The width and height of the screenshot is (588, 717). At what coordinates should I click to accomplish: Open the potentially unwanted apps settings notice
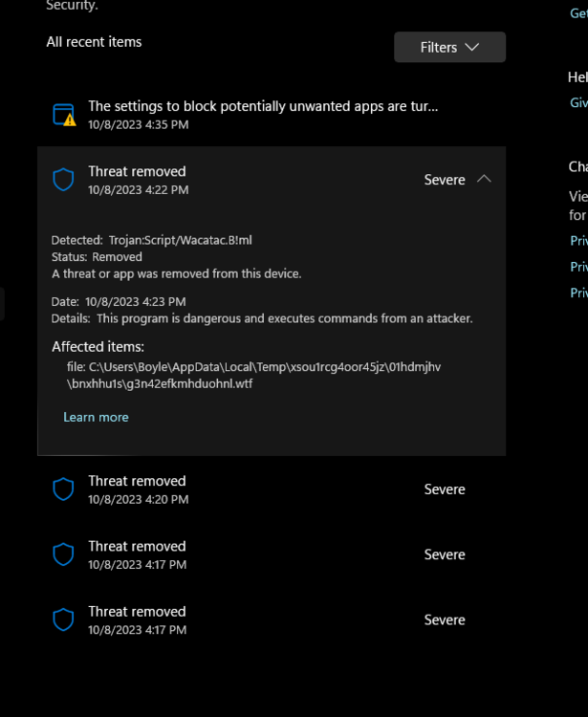pyautogui.click(x=272, y=115)
